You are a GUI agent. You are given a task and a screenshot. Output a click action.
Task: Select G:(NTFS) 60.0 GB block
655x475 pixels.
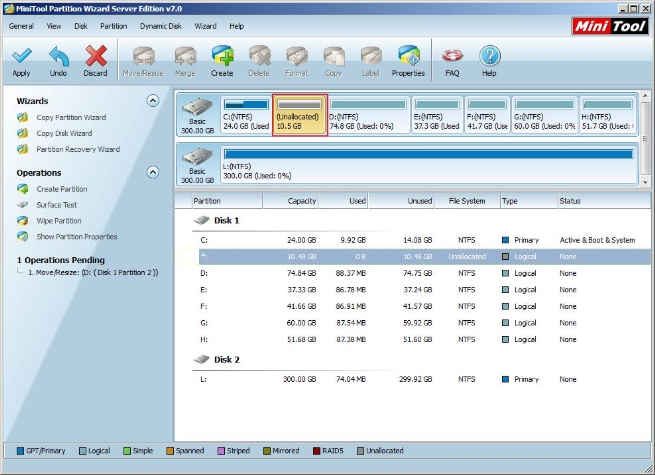click(545, 115)
